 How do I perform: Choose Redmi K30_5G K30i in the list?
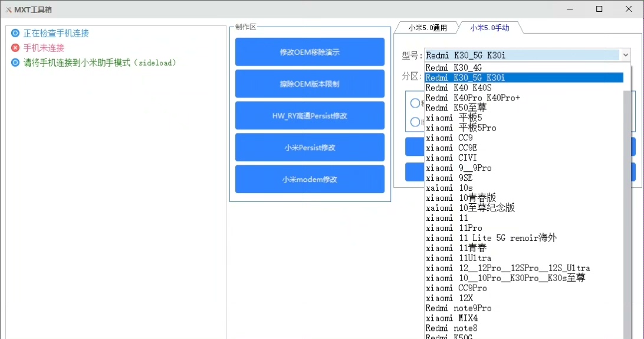[524, 77]
